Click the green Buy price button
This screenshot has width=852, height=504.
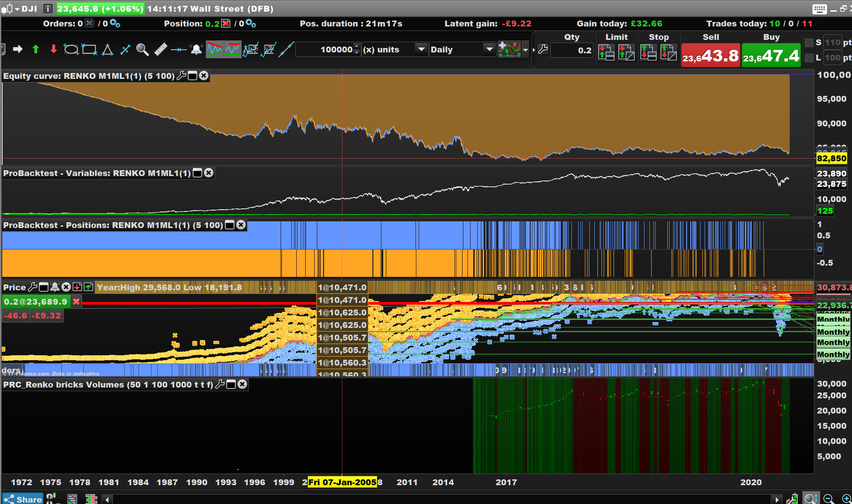[x=771, y=56]
